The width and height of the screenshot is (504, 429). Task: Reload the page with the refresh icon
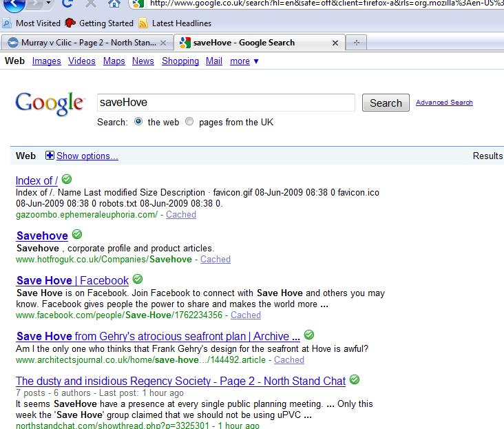click(67, 3)
